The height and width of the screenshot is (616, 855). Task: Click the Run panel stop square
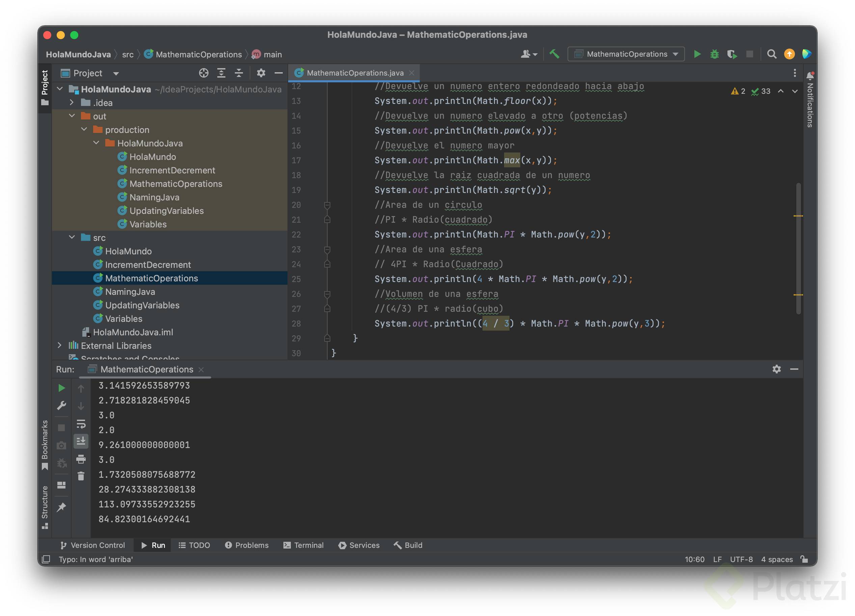point(61,427)
